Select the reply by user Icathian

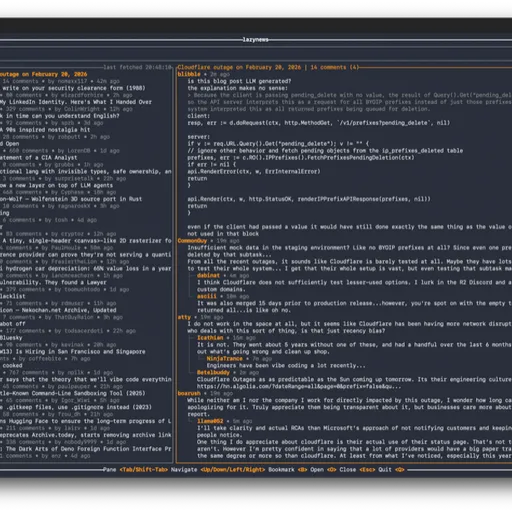click(210, 338)
